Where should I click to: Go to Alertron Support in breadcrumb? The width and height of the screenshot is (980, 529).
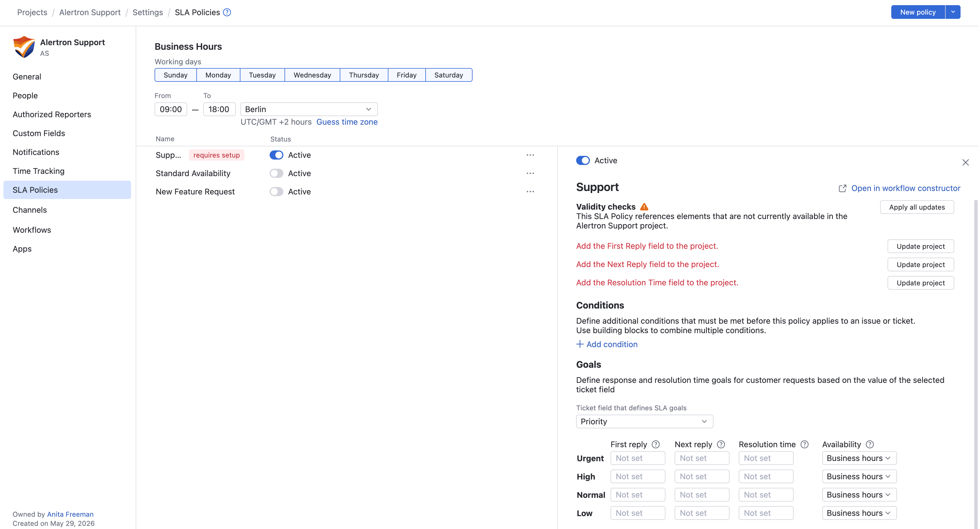(90, 12)
